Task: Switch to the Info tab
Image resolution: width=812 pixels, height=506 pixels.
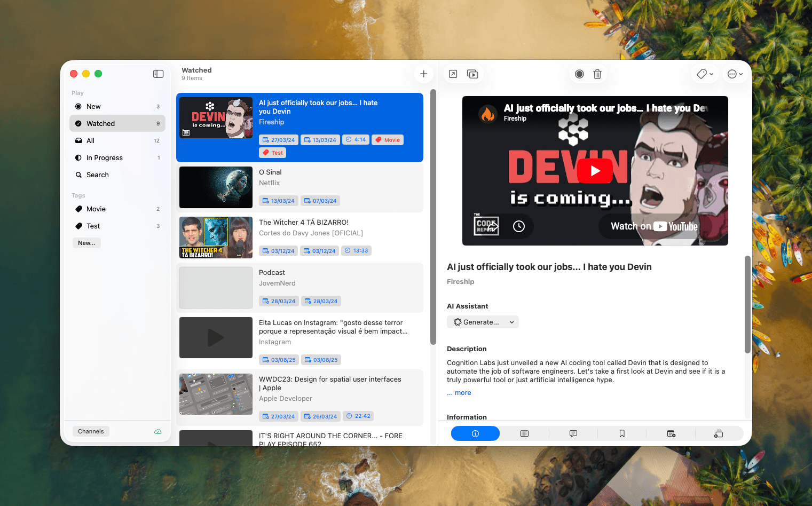Action: pyautogui.click(x=475, y=433)
